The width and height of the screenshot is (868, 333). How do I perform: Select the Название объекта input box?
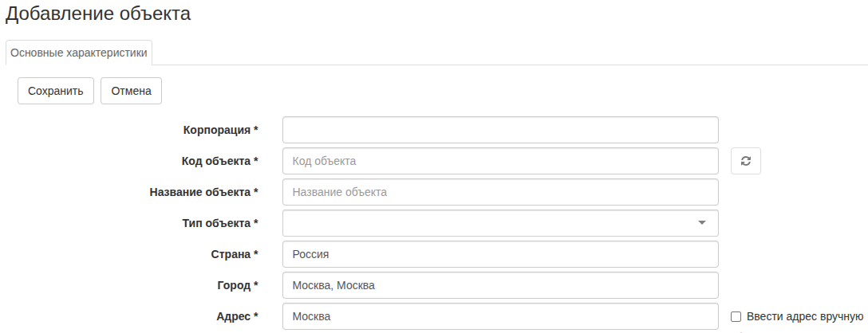pyautogui.click(x=500, y=192)
